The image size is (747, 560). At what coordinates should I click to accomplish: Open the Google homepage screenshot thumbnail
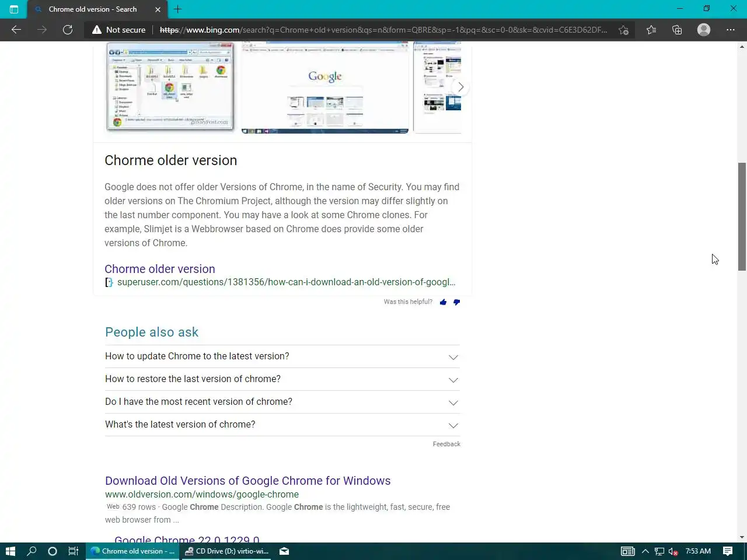(x=325, y=87)
